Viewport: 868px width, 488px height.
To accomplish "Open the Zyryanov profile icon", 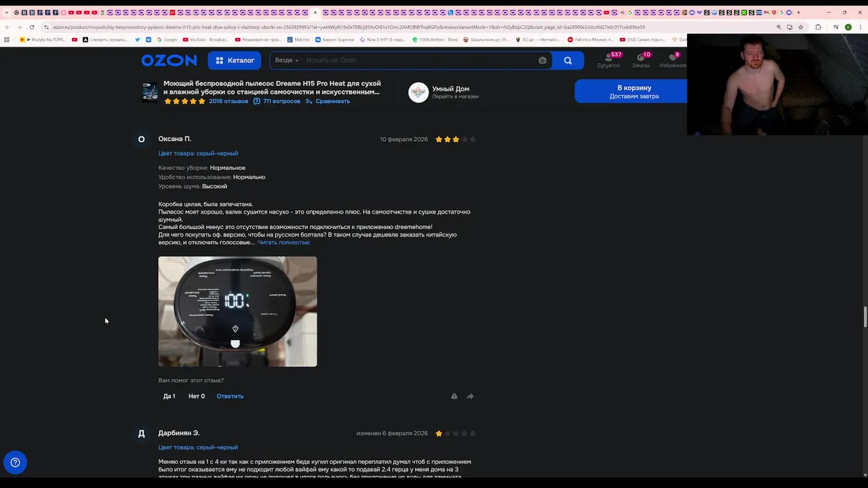I will coord(608,60).
